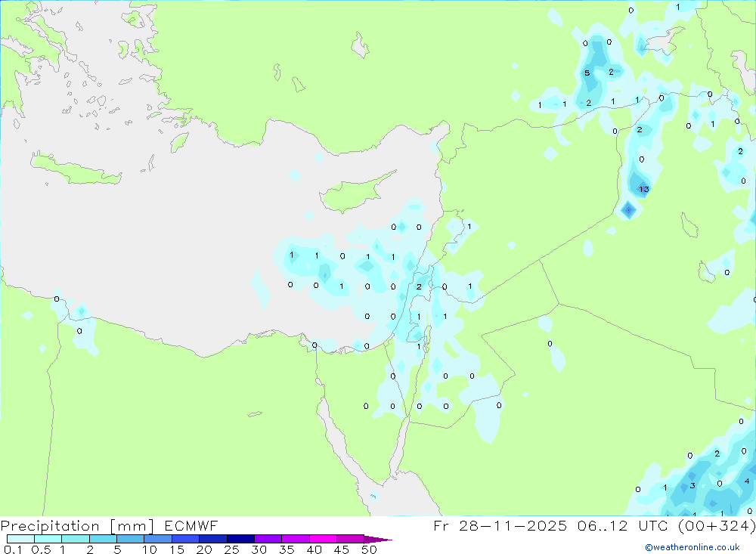Image resolution: width=756 pixels, height=554 pixels.
Task: Click the map precipitation value "4"
Action: (747, 481)
